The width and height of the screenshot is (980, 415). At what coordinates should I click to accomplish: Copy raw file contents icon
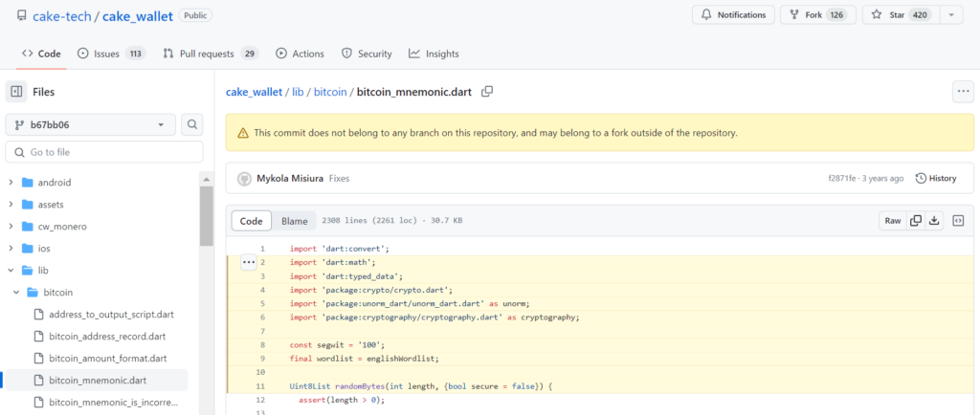click(x=916, y=221)
